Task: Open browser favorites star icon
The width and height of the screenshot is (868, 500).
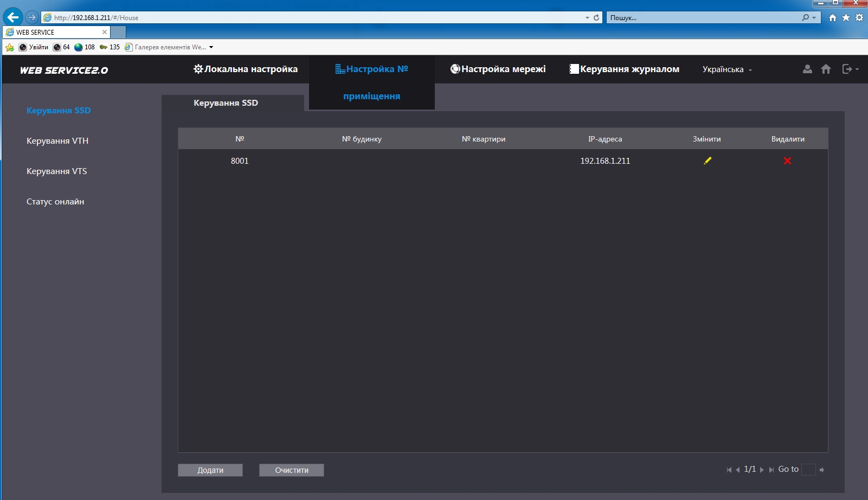Action: click(846, 17)
